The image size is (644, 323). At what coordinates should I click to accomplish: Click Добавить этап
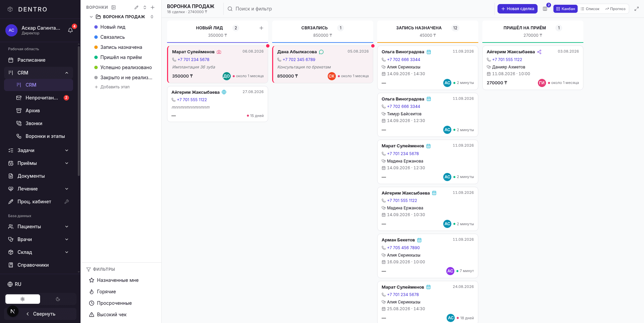[x=112, y=87]
